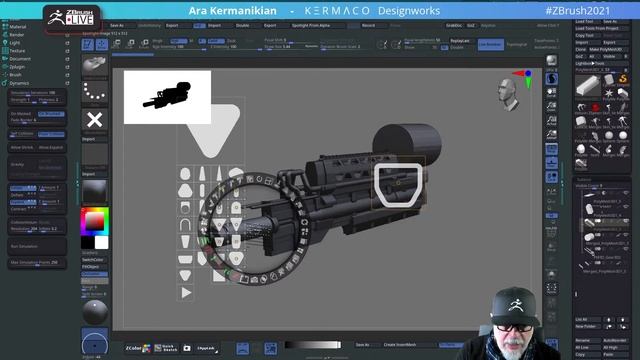Click the Run Simulation button
The image size is (640, 360).
[37, 247]
